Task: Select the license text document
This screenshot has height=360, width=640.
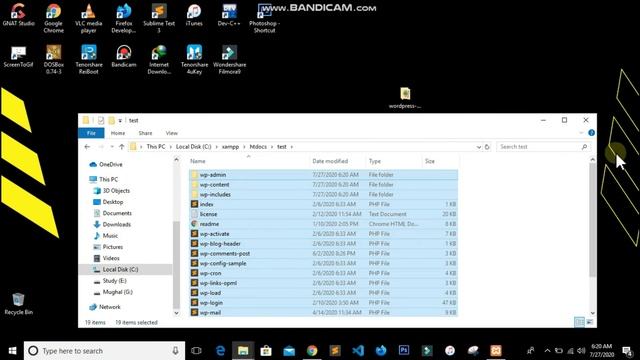Action: 323,214
